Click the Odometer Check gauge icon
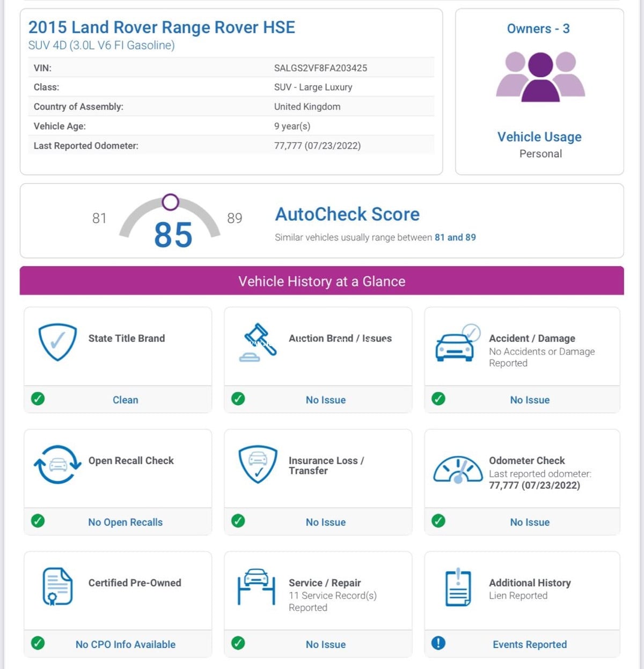 [458, 470]
